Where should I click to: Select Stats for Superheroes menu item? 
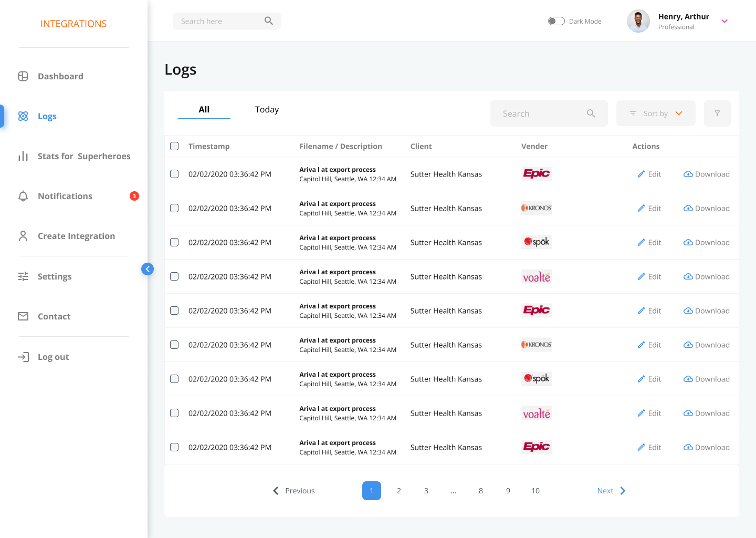(84, 156)
